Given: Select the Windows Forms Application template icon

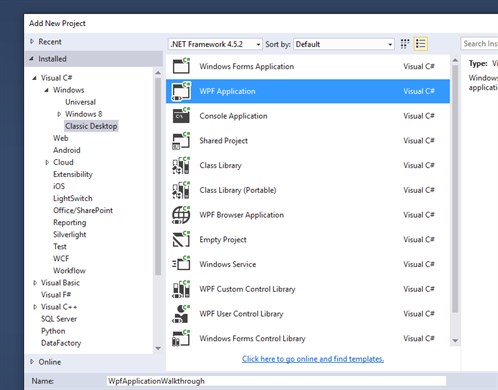Looking at the screenshot, I should tap(181, 66).
